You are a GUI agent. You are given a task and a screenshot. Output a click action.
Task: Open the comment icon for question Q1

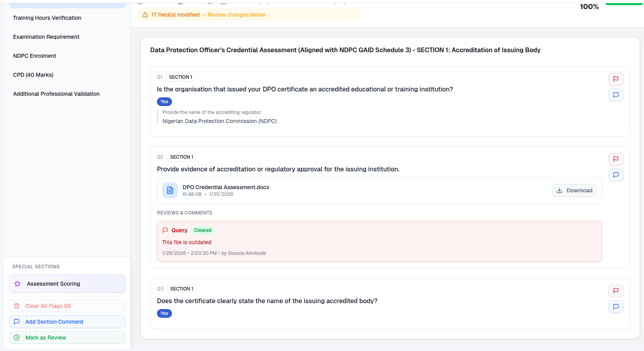pos(616,95)
